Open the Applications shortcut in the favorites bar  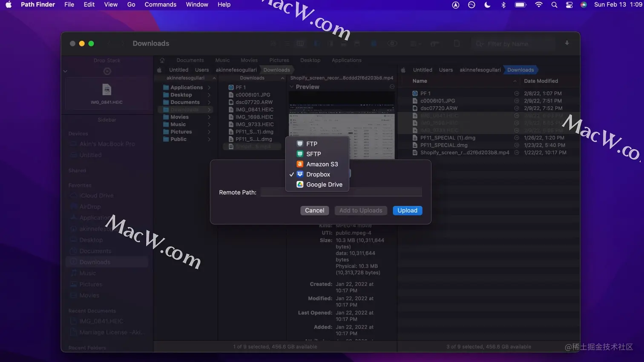point(346,60)
